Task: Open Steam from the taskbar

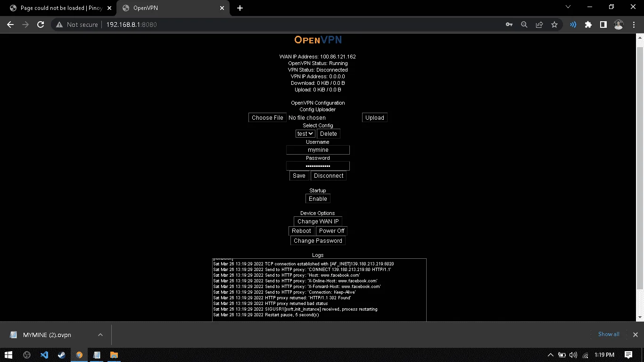Action: (62, 355)
